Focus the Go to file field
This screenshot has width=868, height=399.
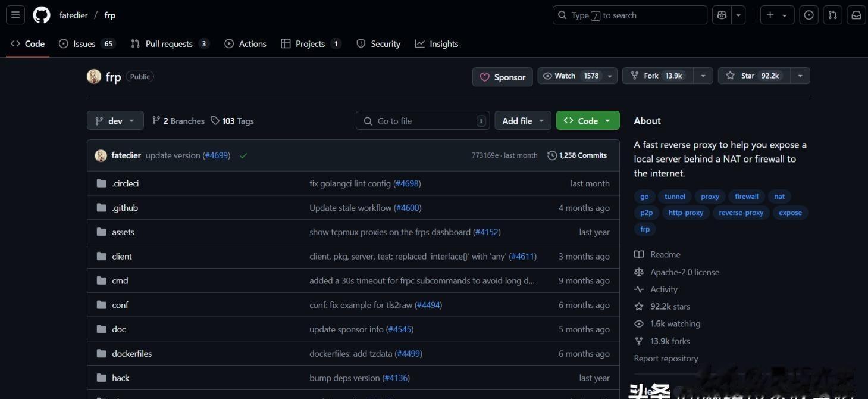424,121
